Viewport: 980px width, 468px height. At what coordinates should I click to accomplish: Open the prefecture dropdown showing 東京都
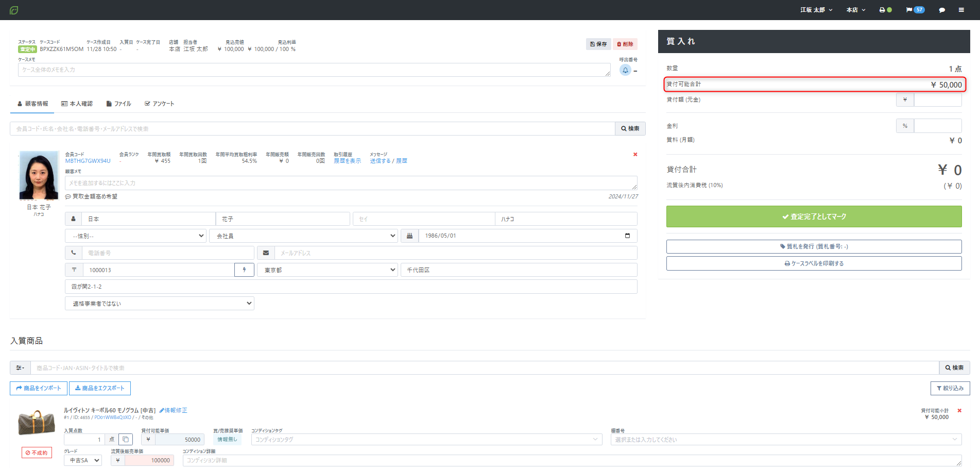coord(328,270)
